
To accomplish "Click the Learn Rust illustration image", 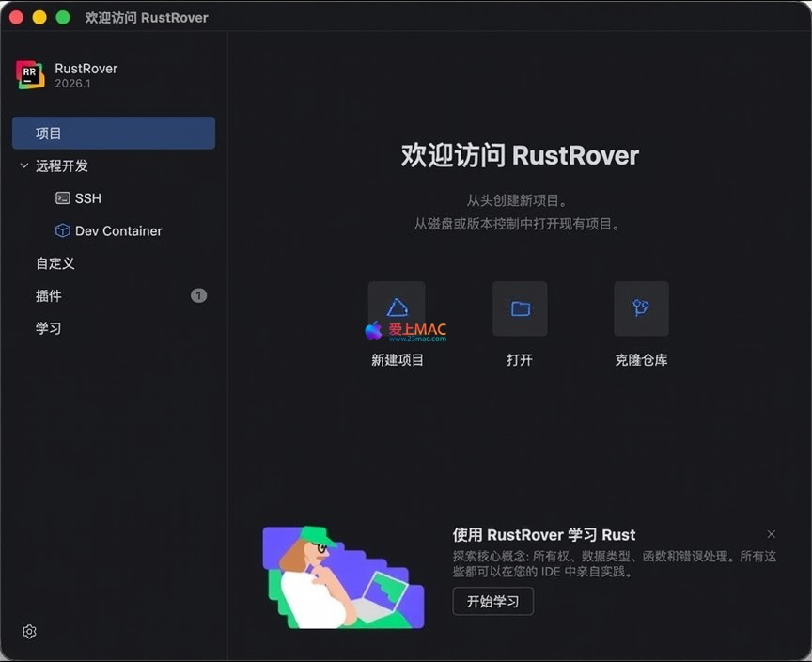I will pyautogui.click(x=343, y=577).
